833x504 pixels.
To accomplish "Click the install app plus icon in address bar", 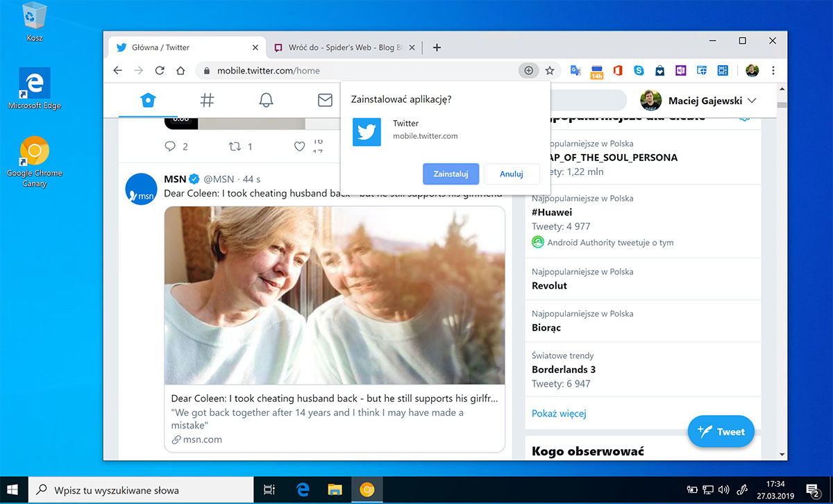I will pos(528,70).
